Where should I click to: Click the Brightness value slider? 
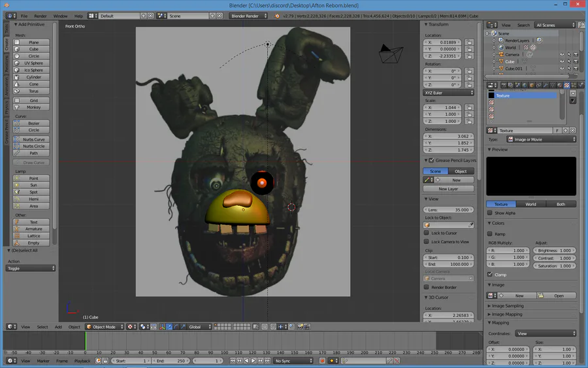point(555,250)
